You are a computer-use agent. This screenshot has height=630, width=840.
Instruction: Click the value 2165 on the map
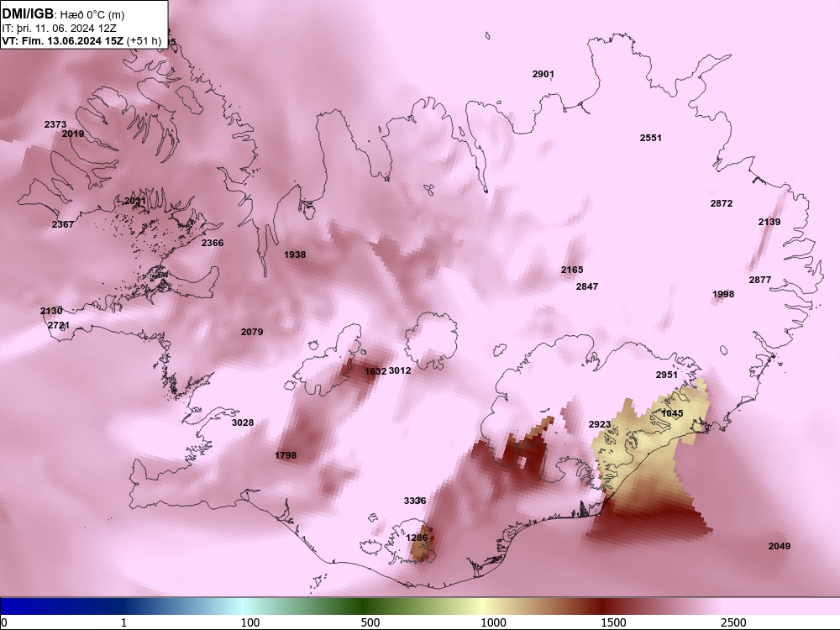pos(571,270)
